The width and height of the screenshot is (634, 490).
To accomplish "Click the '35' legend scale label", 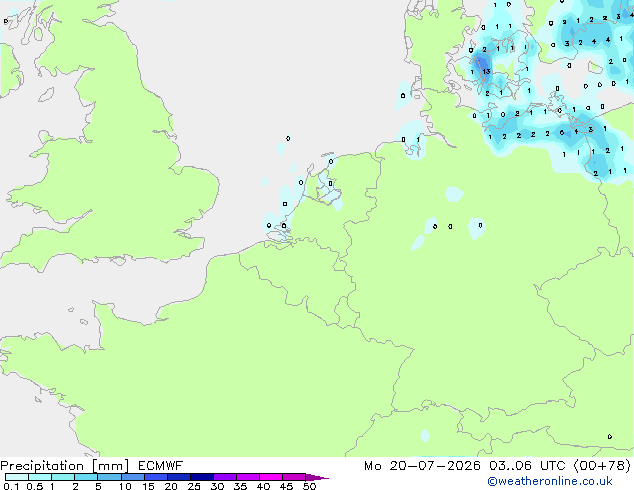I will [240, 486].
